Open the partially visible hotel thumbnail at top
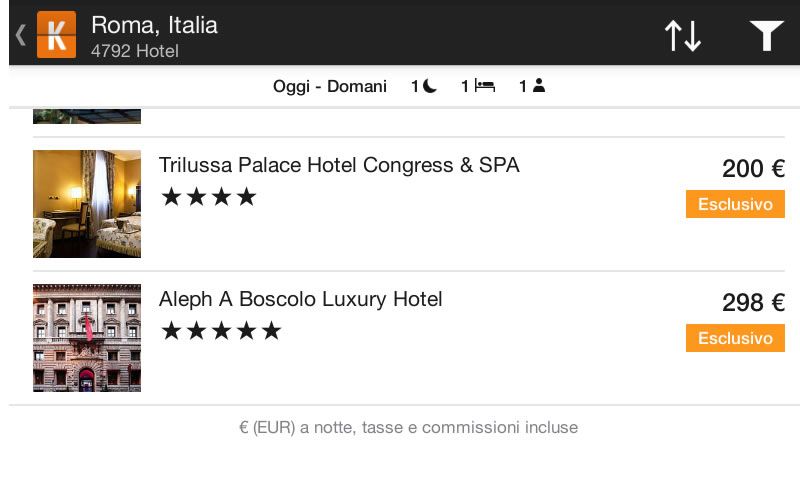This screenshot has height=480, width=800. [x=87, y=116]
